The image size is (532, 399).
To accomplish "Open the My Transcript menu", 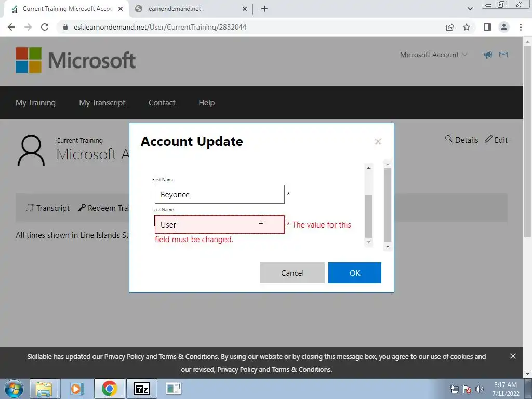I will 102,102.
